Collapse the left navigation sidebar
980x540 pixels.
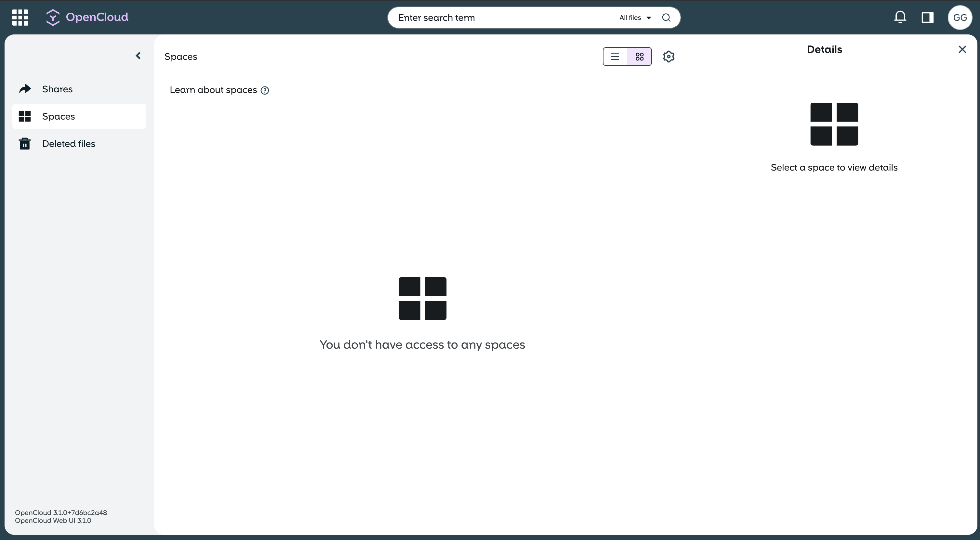point(139,56)
